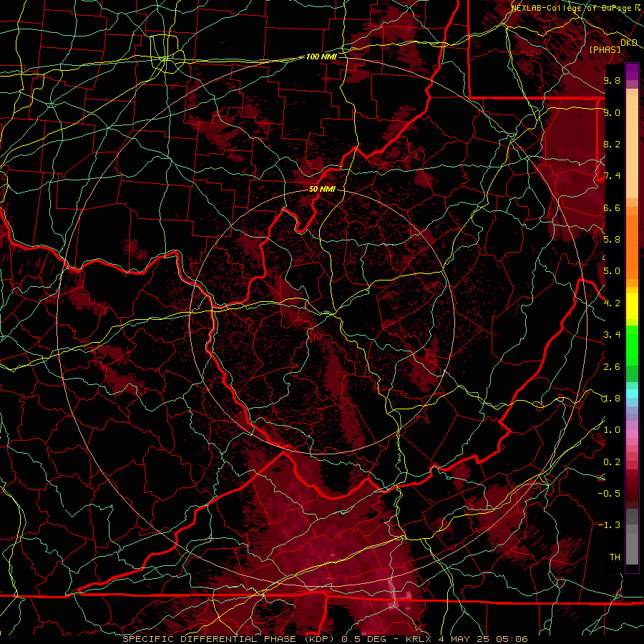Click the -0.5 scale label

pos(609,493)
